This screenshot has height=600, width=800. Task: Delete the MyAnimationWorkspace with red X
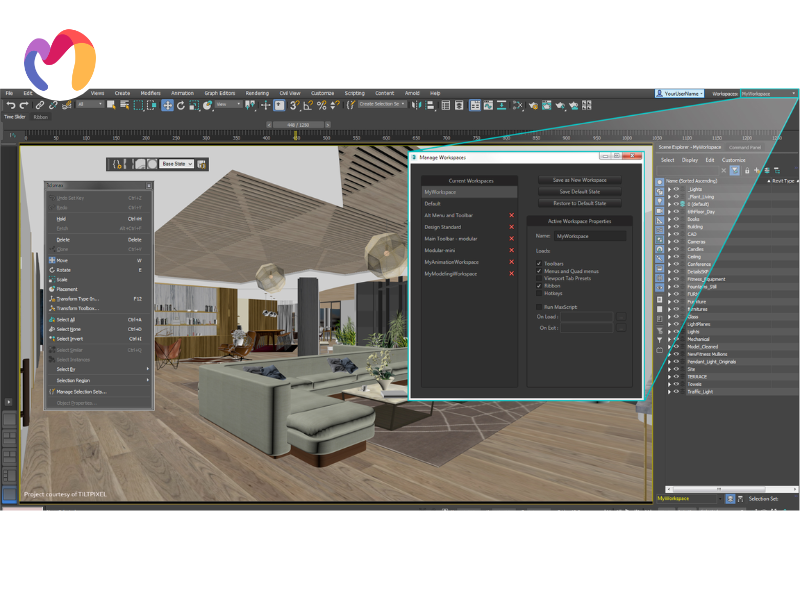(x=511, y=262)
